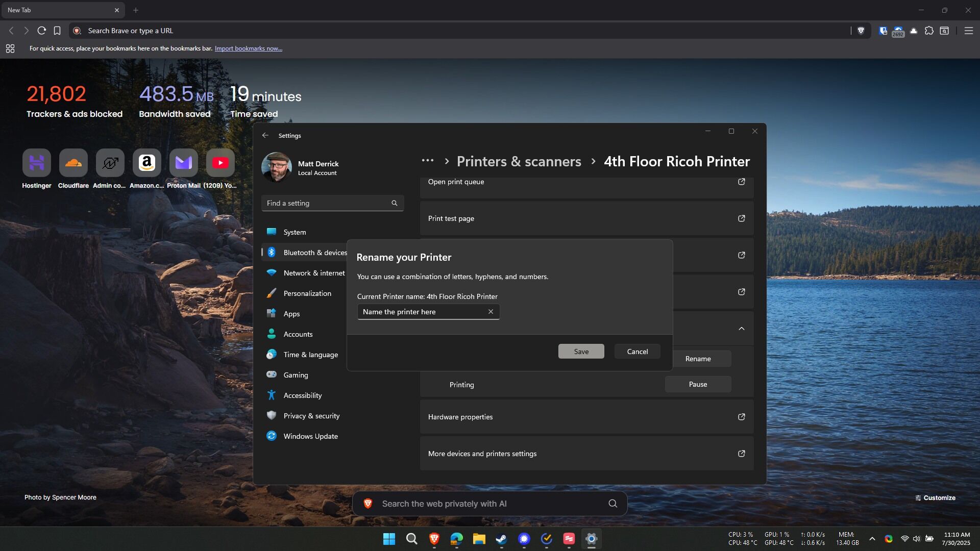This screenshot has height=551, width=980.
Task: Open the Cloudflare shortcut tile
Action: [73, 163]
